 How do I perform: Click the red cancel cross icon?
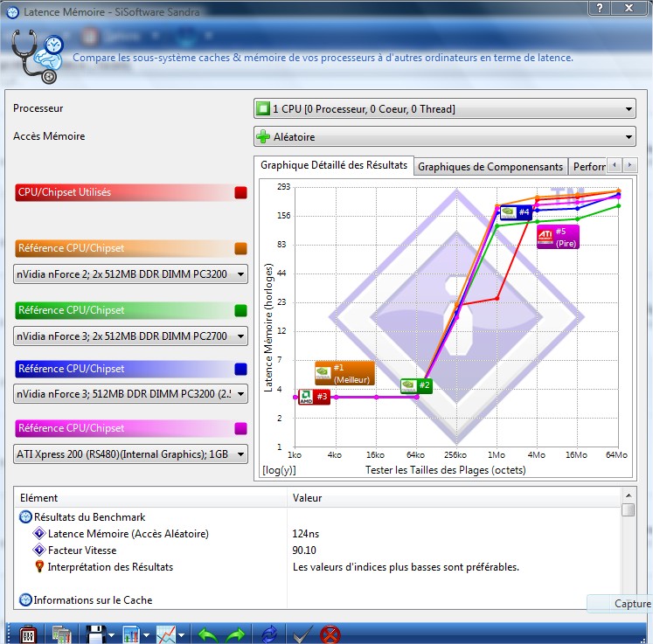point(330,635)
